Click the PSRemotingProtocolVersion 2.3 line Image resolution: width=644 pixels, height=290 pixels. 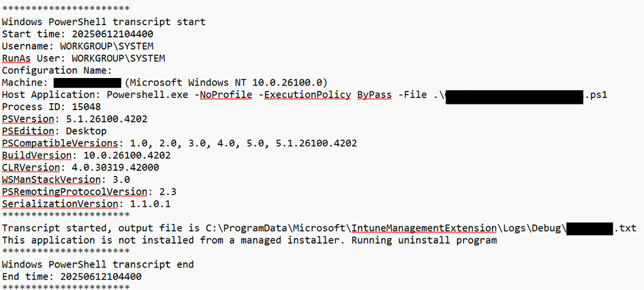pos(90,192)
